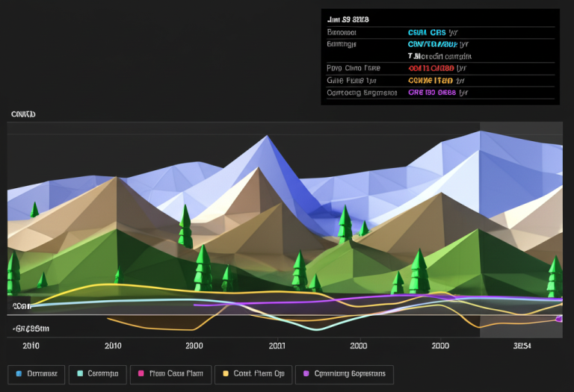
Task: Click the orange value in the tooltip
Action: 430,81
